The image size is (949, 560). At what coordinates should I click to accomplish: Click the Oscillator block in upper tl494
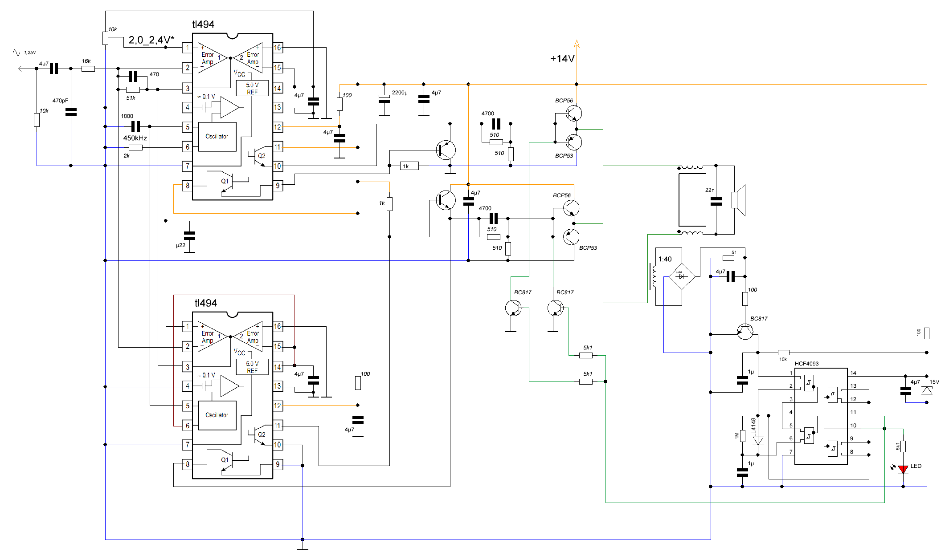[217, 137]
